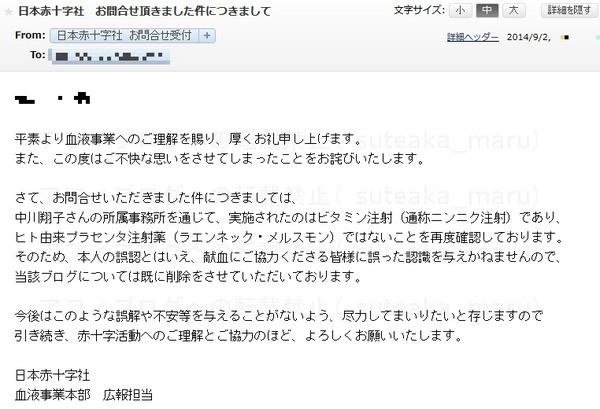Screen dimensions: 600x409
Task: Click the signature line 日本赤十字社
Action: (x=52, y=375)
